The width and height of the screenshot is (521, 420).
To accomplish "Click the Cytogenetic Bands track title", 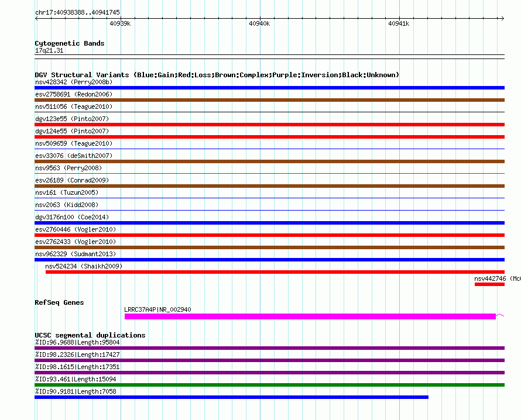I will (x=70, y=43).
